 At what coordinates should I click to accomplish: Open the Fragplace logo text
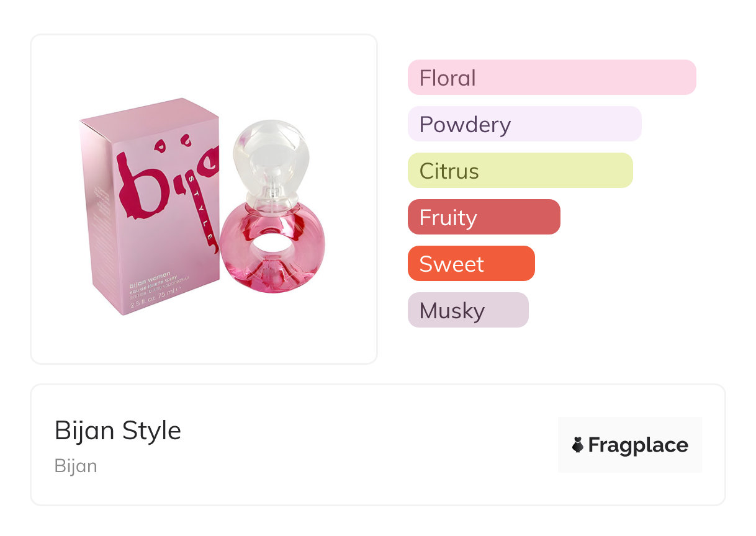coord(638,445)
